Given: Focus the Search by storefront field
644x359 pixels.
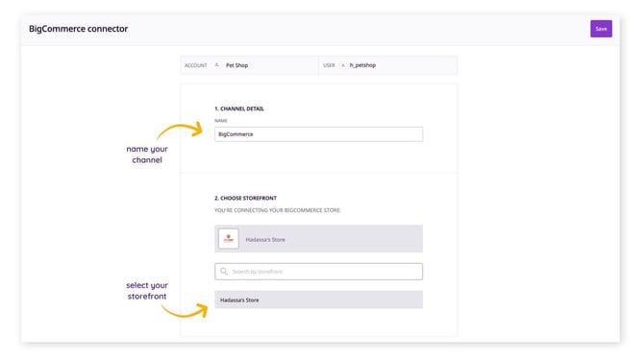Looking at the screenshot, I should (318, 272).
